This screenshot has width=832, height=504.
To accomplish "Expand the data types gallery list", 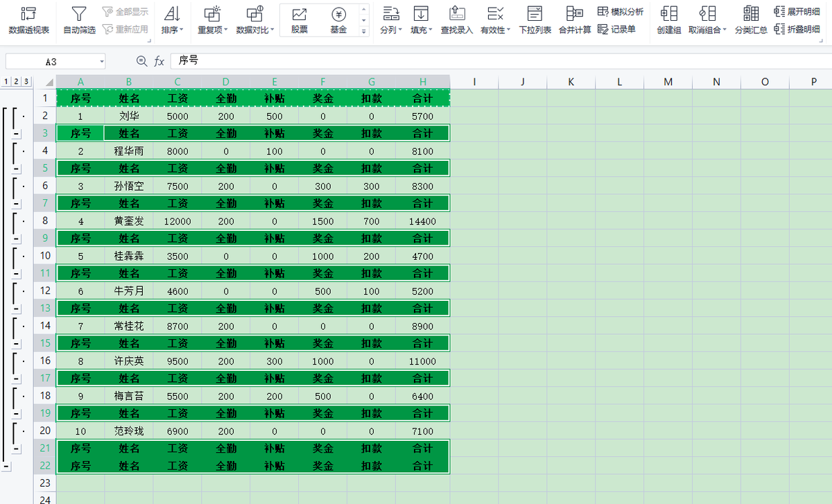I will pos(364,32).
